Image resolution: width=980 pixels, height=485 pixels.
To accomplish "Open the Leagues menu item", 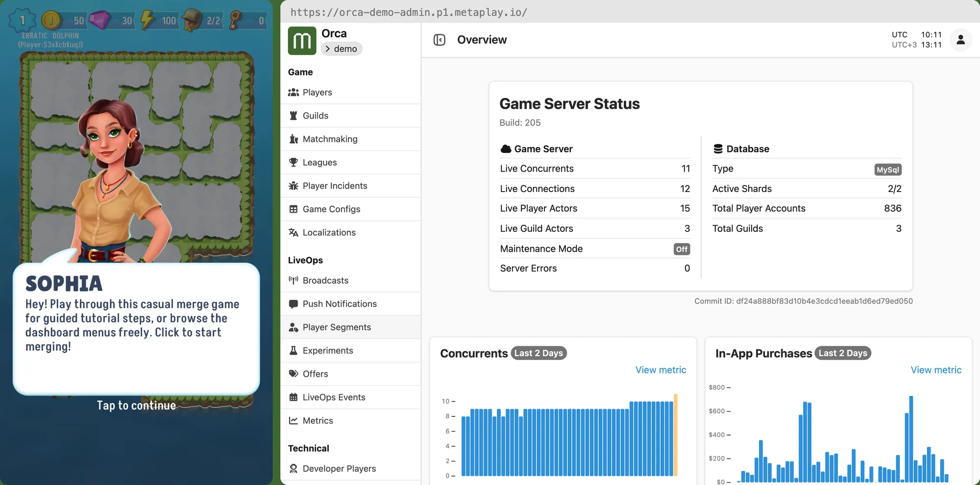I will [350, 162].
